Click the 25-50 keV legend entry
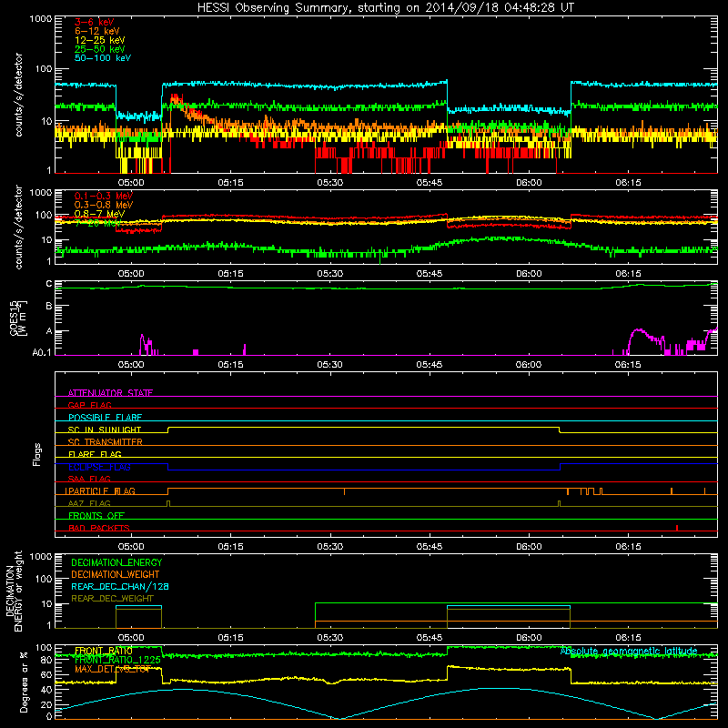This screenshot has height=728, width=728. coord(99,49)
